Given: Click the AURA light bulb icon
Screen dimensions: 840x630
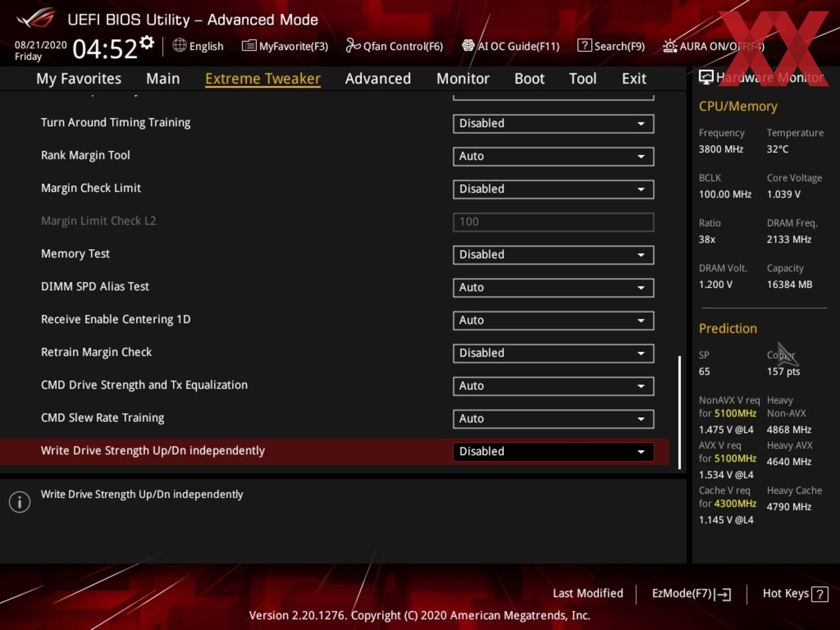Looking at the screenshot, I should (670, 46).
